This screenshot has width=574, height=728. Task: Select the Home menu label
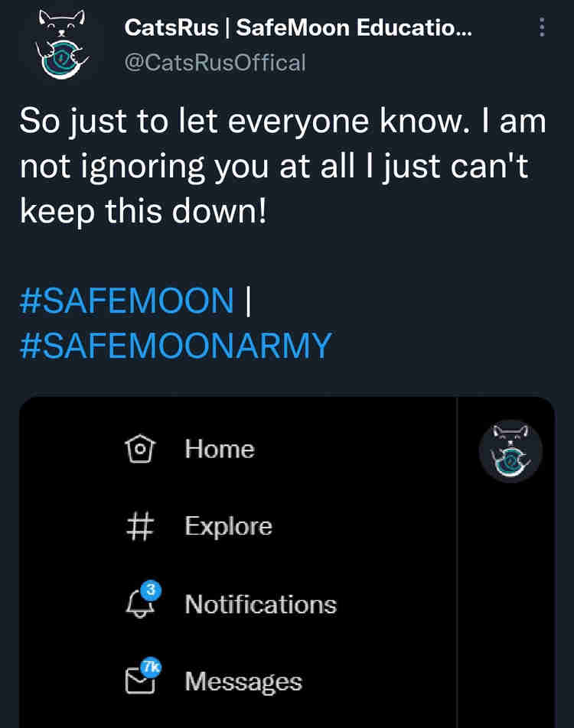click(219, 449)
